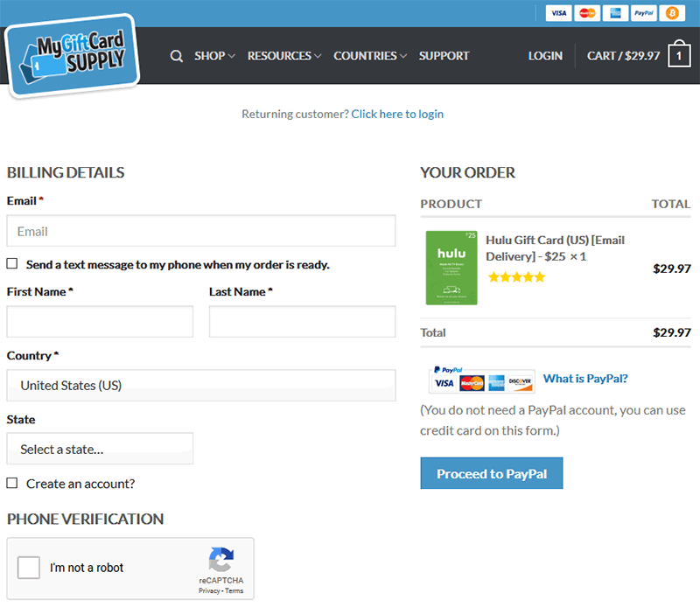Check the Create an account box
The image size is (700, 607).
click(x=12, y=483)
